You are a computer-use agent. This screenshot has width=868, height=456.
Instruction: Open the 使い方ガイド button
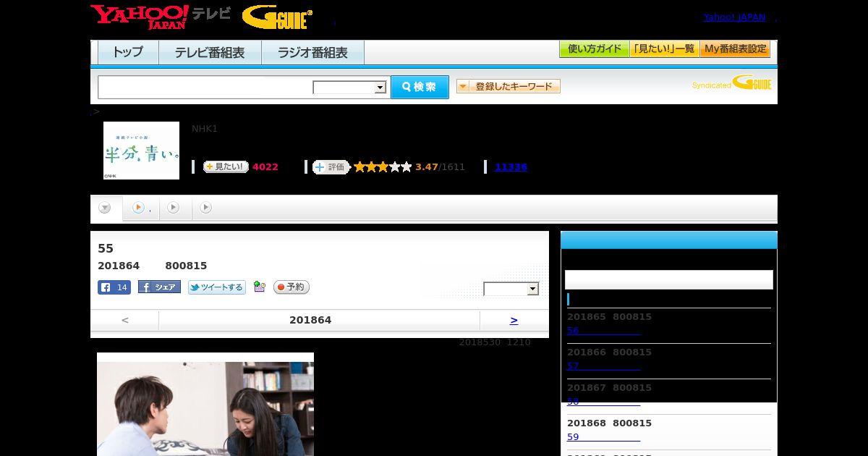coord(594,49)
